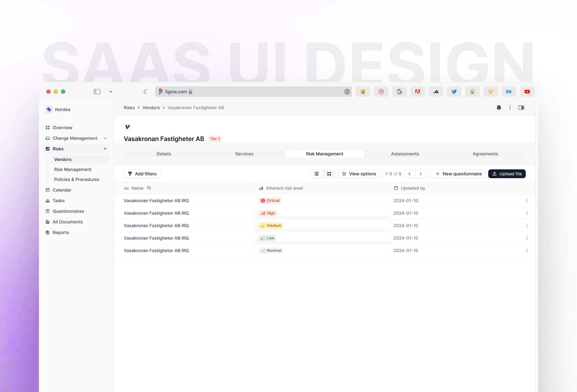This screenshot has height=392, width=577.
Task: Open the Sketch diamond bookmark icon
Action: [491, 92]
